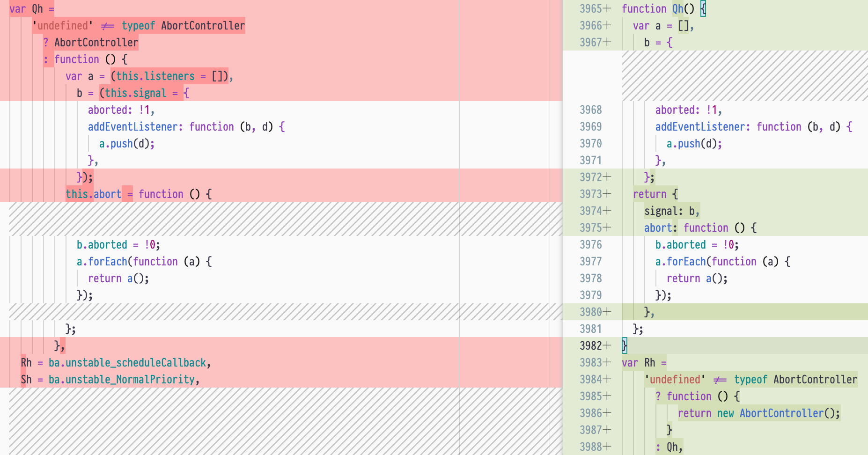Click added line number 3972 in the gutter

point(591,177)
